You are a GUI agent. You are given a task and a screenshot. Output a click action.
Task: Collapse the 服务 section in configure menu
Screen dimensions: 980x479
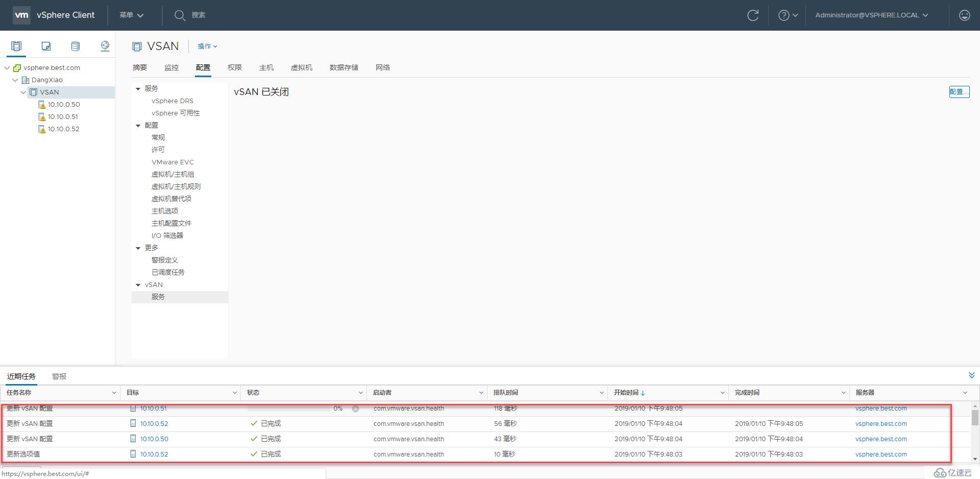tap(138, 89)
